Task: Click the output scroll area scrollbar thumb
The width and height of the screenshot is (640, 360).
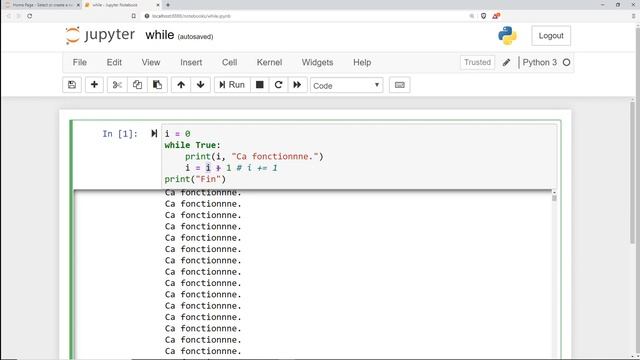Action: tap(554, 198)
